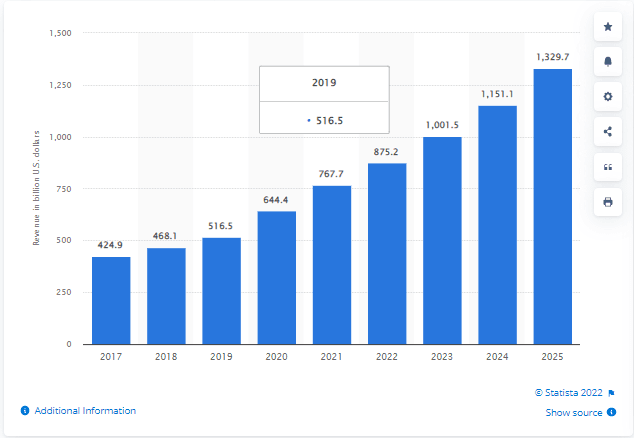Click the 516.5 value inside the tooltip
The image size is (634, 438).
pyautogui.click(x=330, y=121)
